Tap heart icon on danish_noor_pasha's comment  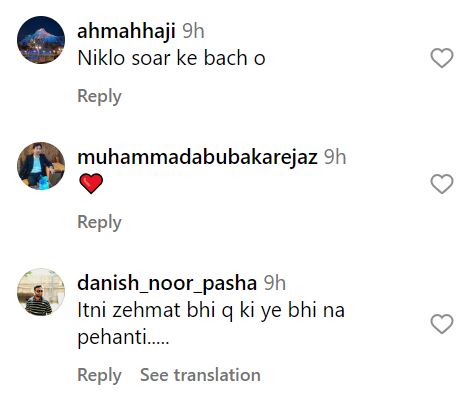coord(442,324)
